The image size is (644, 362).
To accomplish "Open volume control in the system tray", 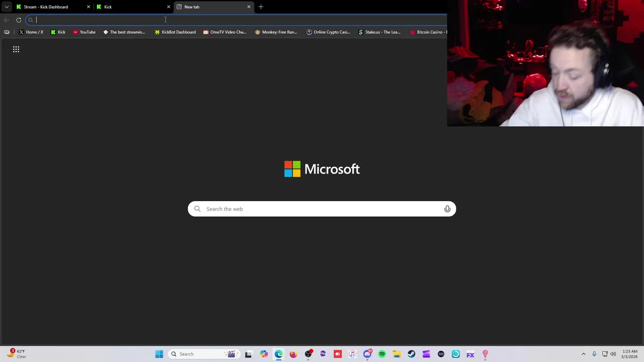I will tap(613, 354).
